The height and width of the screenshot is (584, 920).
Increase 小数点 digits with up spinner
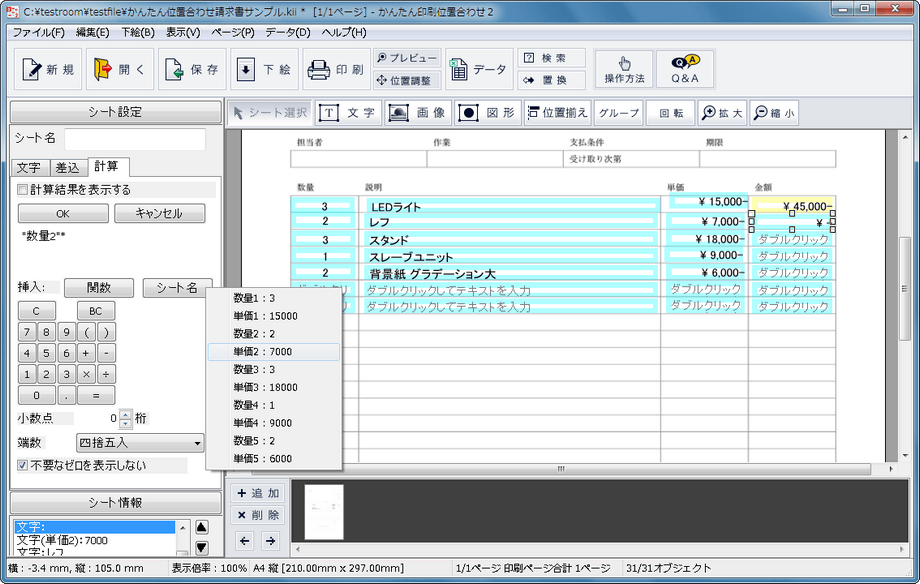click(x=126, y=414)
